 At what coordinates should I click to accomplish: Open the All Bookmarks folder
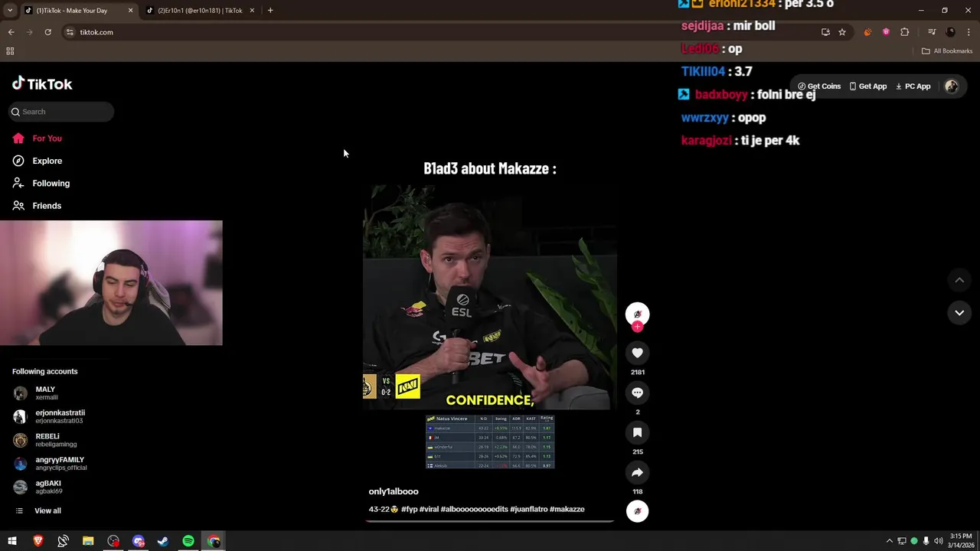coord(947,51)
